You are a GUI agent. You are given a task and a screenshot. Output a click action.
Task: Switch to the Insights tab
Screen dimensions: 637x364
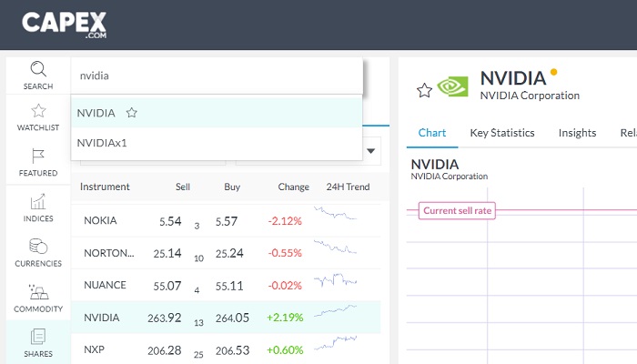[x=577, y=133]
